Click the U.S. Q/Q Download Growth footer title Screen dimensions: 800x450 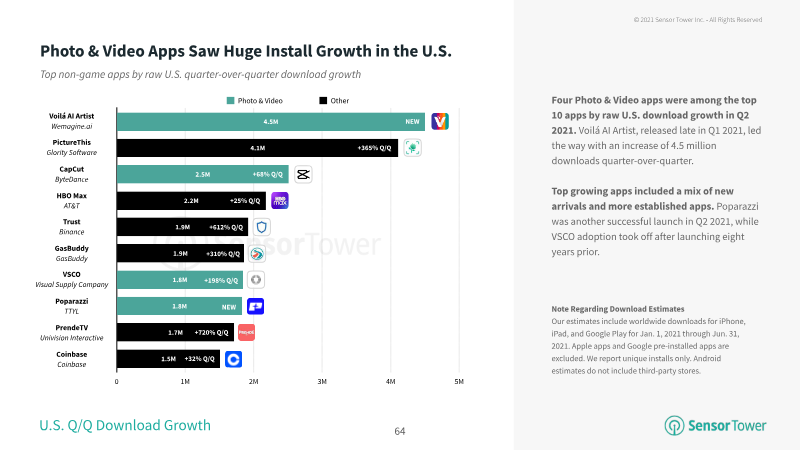click(125, 425)
